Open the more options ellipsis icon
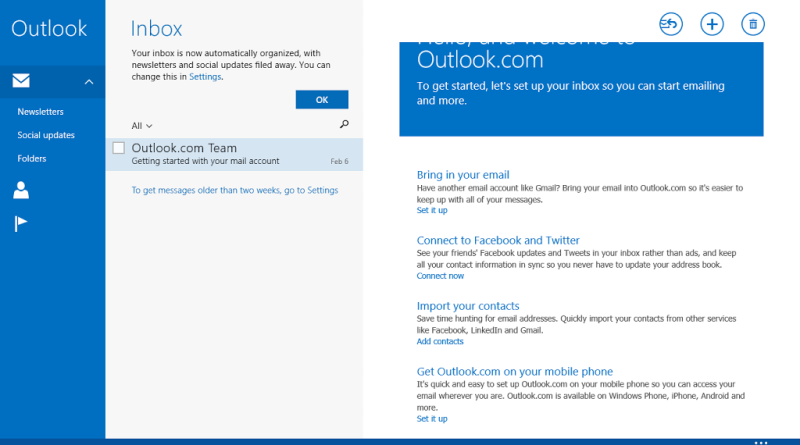The image size is (800, 445). pos(761,440)
